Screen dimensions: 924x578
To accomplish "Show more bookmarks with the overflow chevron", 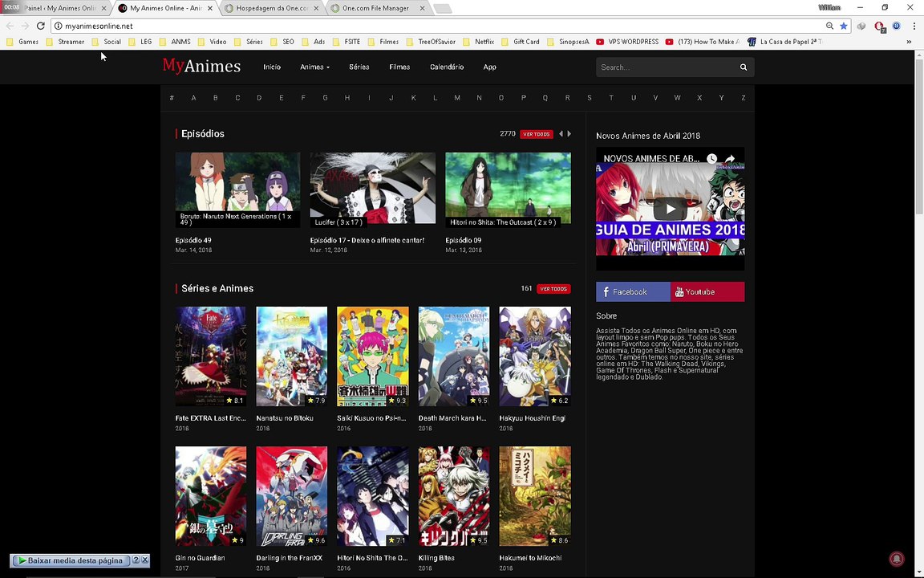I will (x=909, y=42).
